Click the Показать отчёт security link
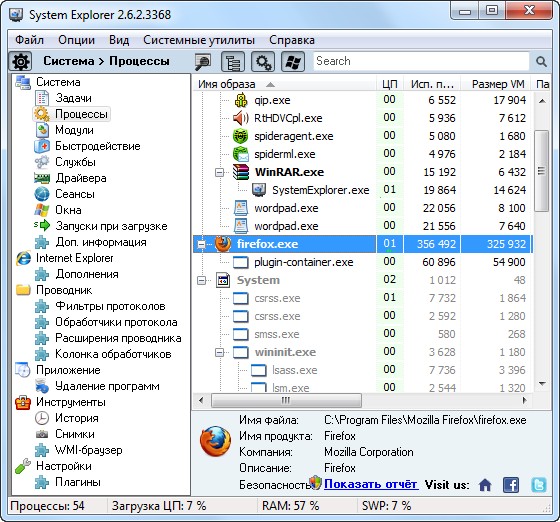560x522 pixels. [371, 484]
